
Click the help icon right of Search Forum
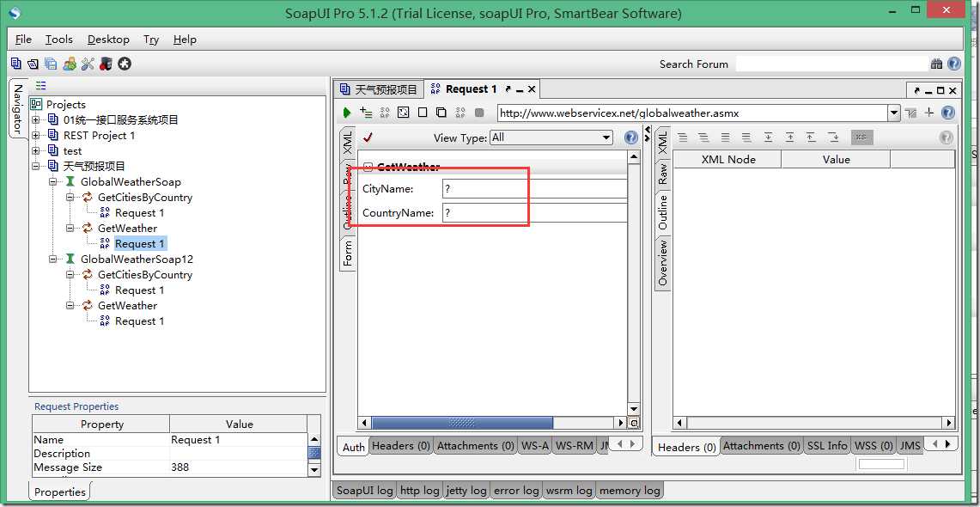point(953,64)
